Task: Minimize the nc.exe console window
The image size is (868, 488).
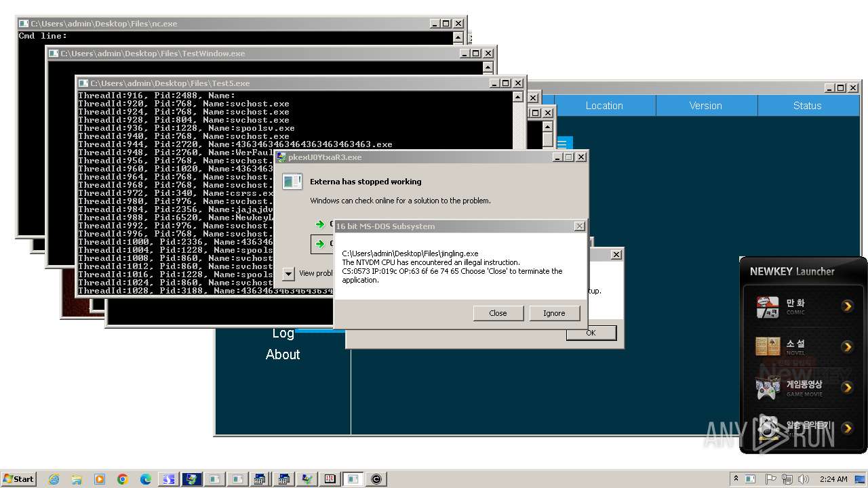Action: 434,24
